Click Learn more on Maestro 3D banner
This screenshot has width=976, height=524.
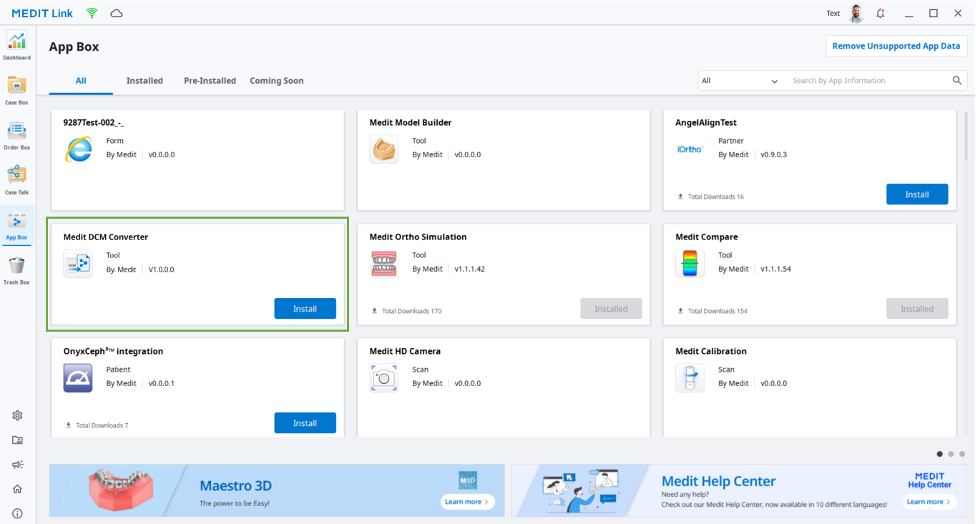[467, 502]
